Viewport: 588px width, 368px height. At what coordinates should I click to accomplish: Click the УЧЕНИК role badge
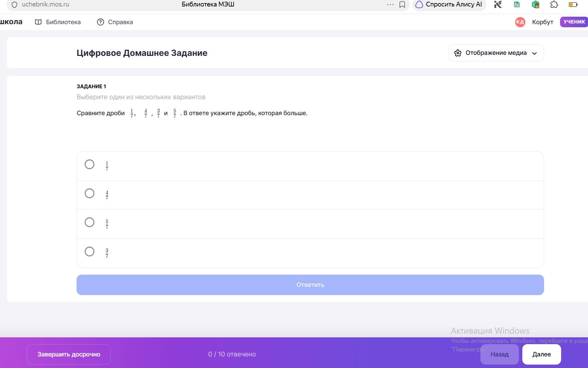pos(574,22)
